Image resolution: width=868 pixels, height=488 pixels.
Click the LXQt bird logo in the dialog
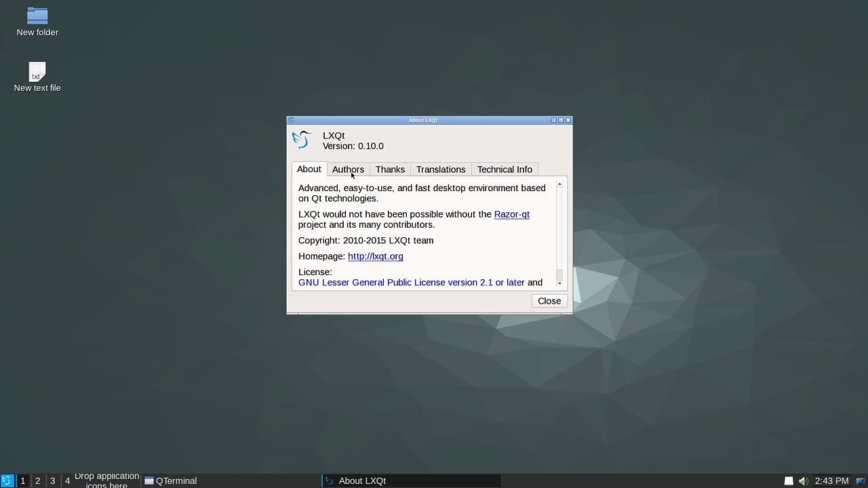(301, 140)
